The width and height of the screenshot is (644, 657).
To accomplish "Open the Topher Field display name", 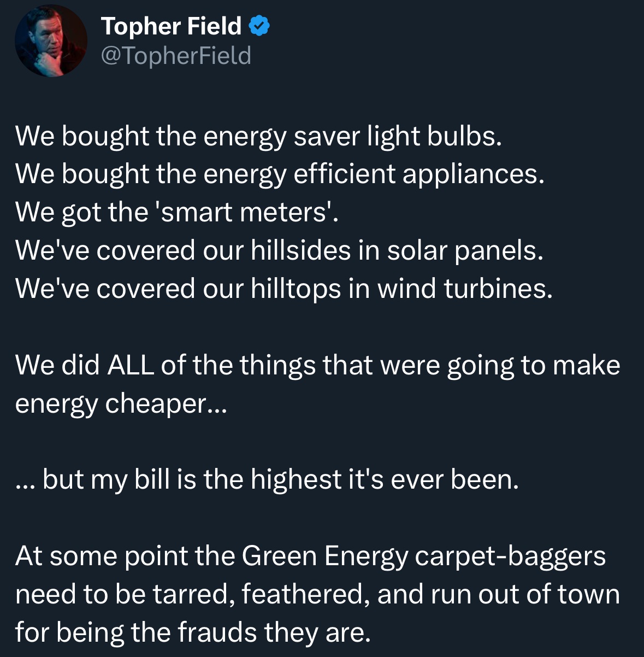I will point(171,26).
